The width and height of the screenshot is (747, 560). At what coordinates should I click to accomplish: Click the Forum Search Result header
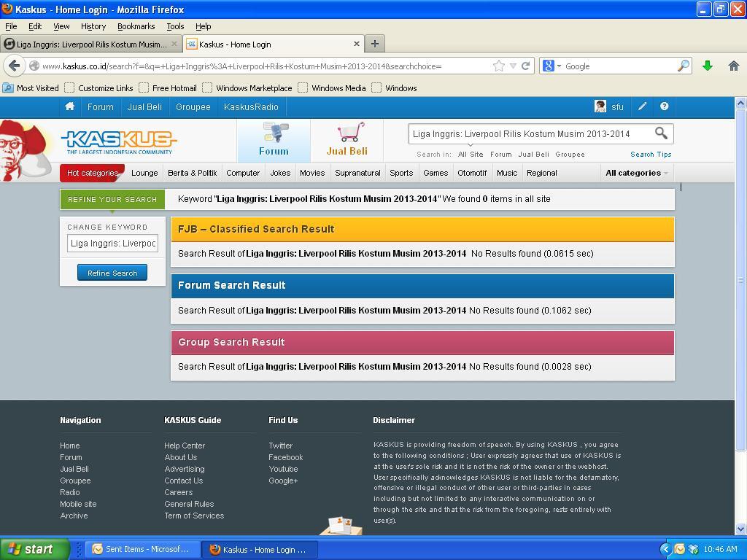[x=422, y=285]
